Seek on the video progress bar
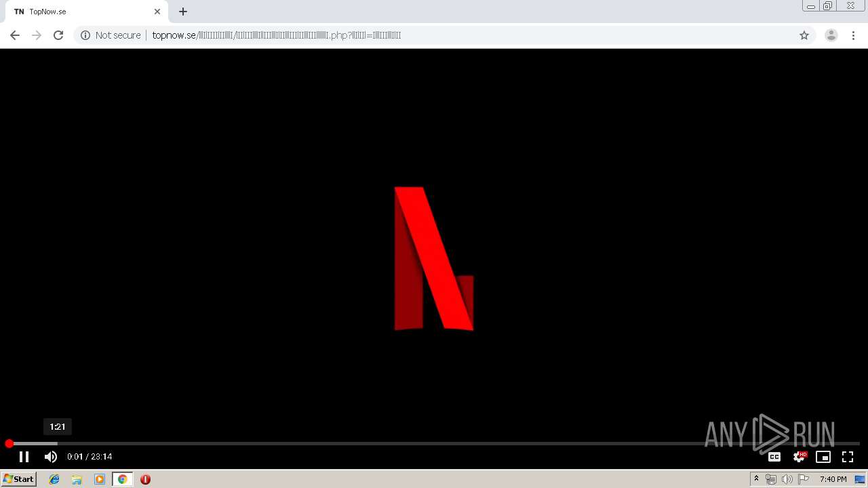The width and height of the screenshot is (868, 488). [x=434, y=443]
